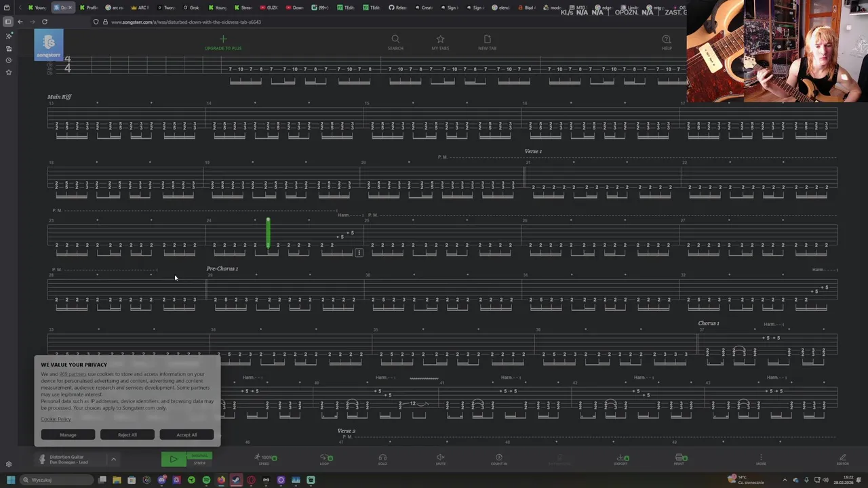Click Manage in the privacy dialog
Viewport: 868px width, 488px height.
pyautogui.click(x=68, y=434)
